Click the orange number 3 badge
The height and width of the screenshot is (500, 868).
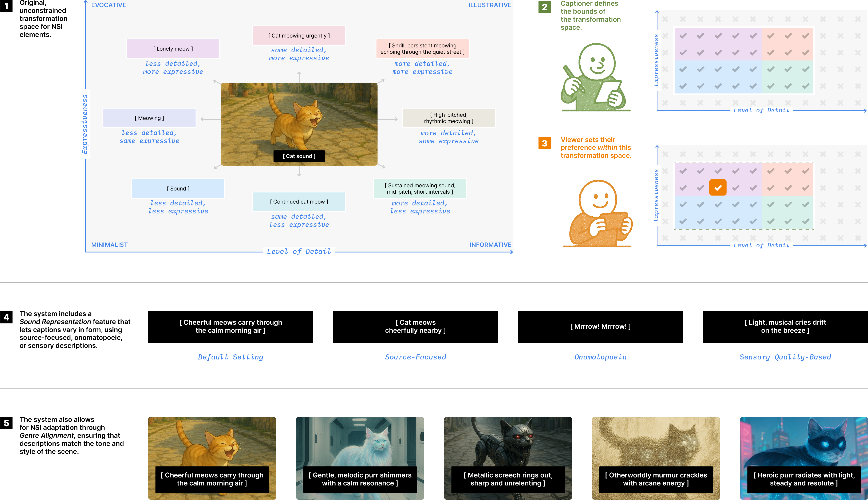544,143
